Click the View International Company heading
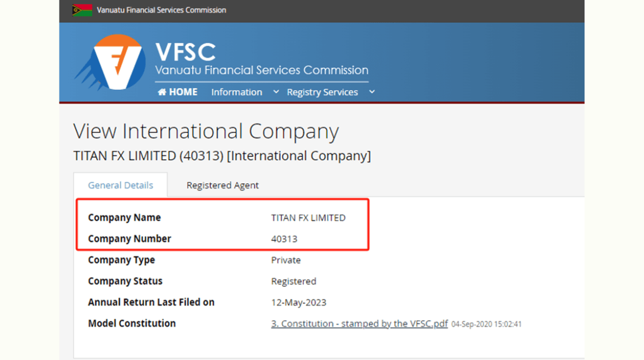The width and height of the screenshot is (644, 360). tap(206, 131)
